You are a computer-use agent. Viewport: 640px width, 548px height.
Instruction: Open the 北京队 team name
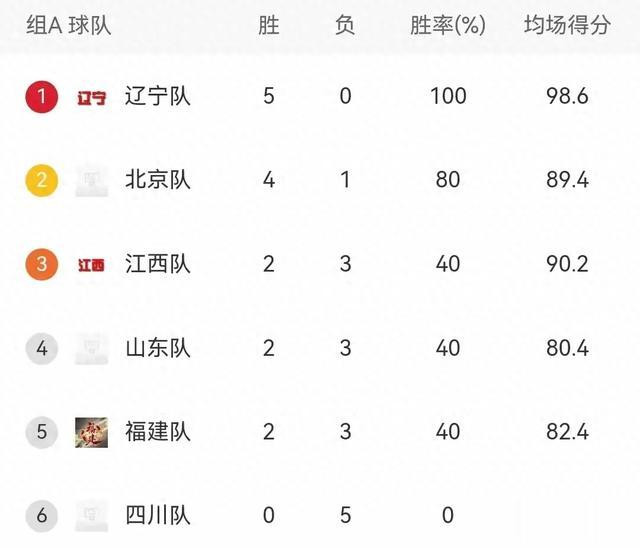click(157, 181)
